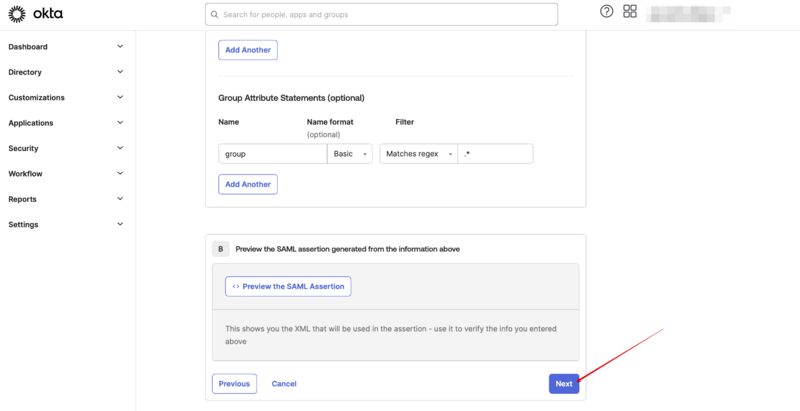Open the Matches regex filter dropdown
Image resolution: width=800 pixels, height=411 pixels.
pos(418,154)
